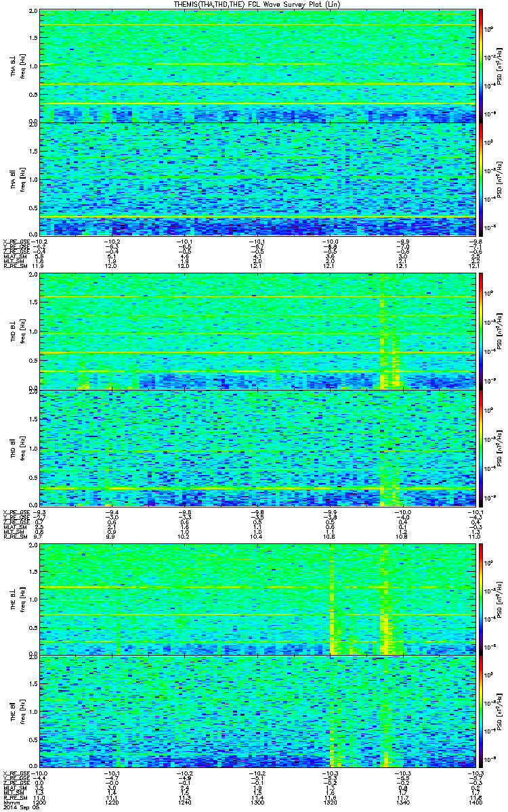
Task: Select the THD B-parallel freq axis label
Action: pos(17,448)
